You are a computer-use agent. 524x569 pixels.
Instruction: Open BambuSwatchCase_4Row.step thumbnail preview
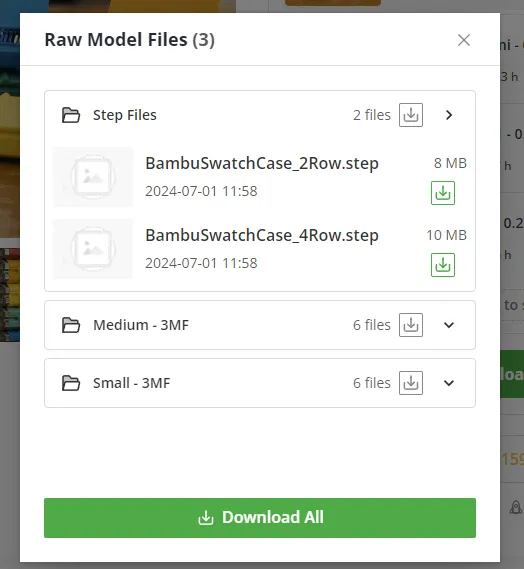point(93,249)
